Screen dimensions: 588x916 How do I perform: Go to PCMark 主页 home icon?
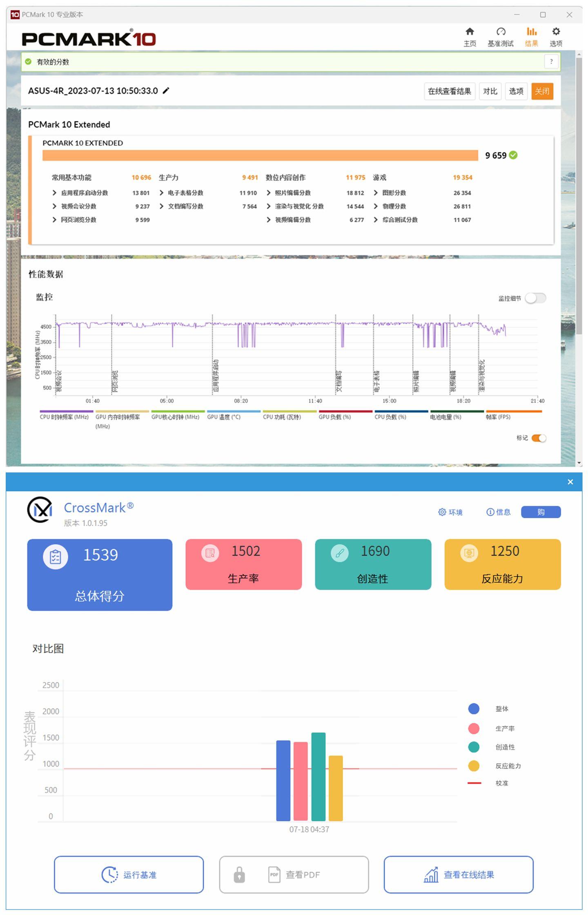click(x=470, y=32)
